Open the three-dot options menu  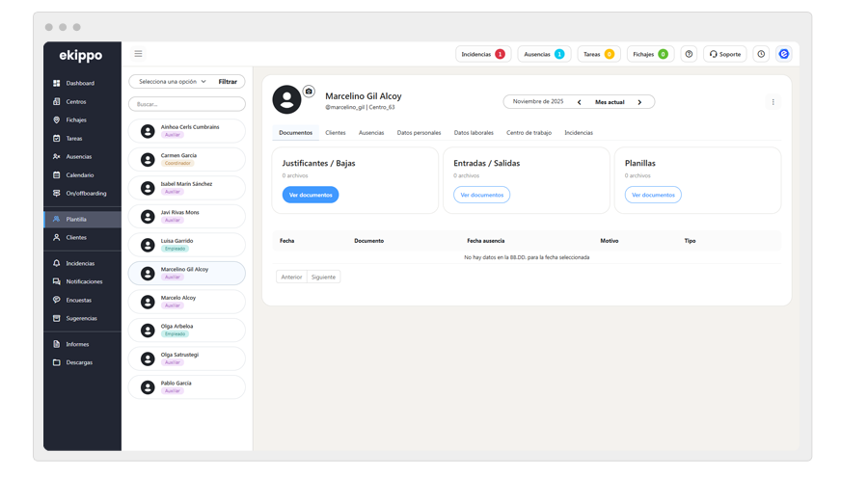[x=773, y=102]
